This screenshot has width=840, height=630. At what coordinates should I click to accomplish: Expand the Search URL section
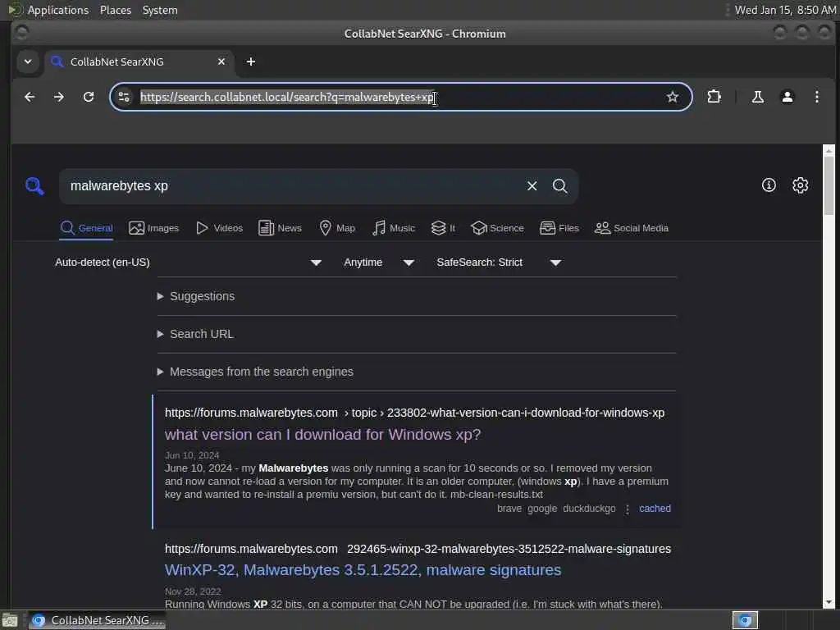(x=195, y=334)
